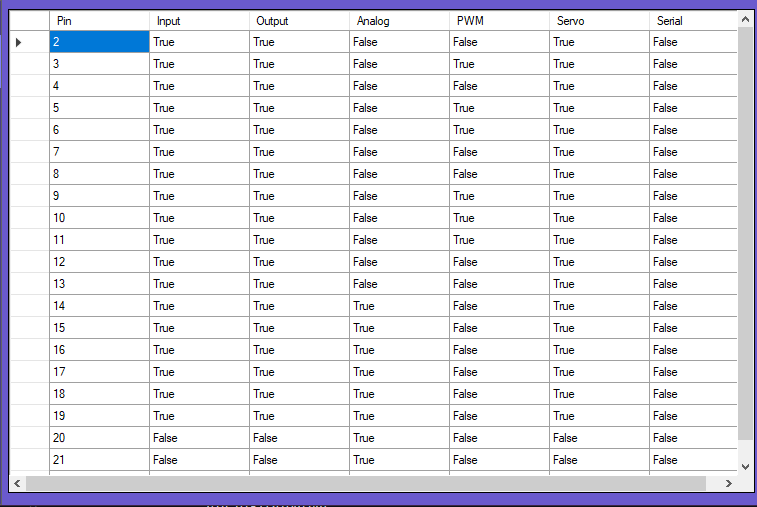Click the PWM column header
This screenshot has height=507, width=757.
coord(499,21)
